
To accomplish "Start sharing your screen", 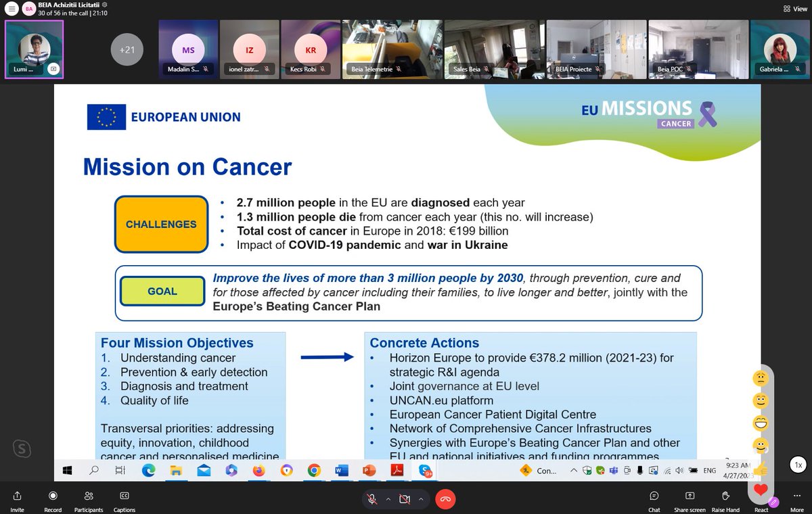I will click(690, 500).
